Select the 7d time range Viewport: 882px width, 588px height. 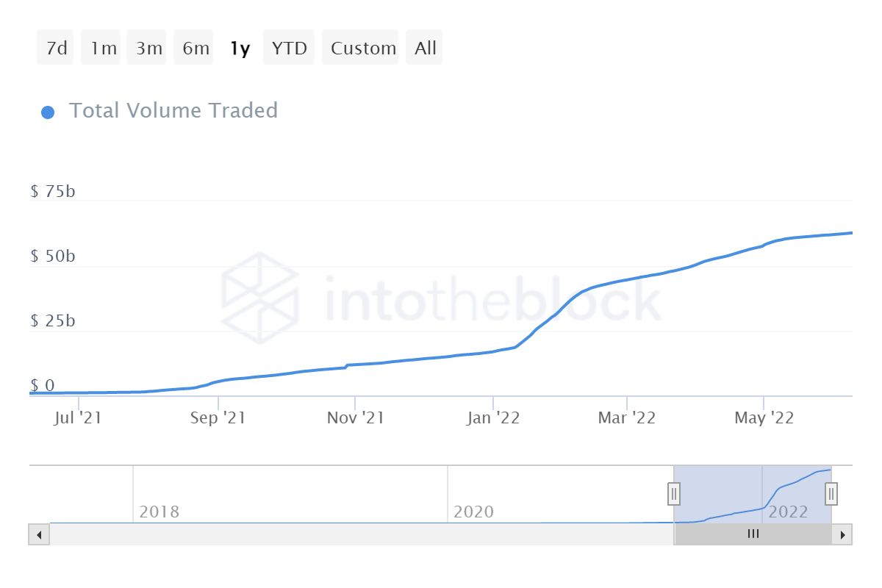(56, 49)
